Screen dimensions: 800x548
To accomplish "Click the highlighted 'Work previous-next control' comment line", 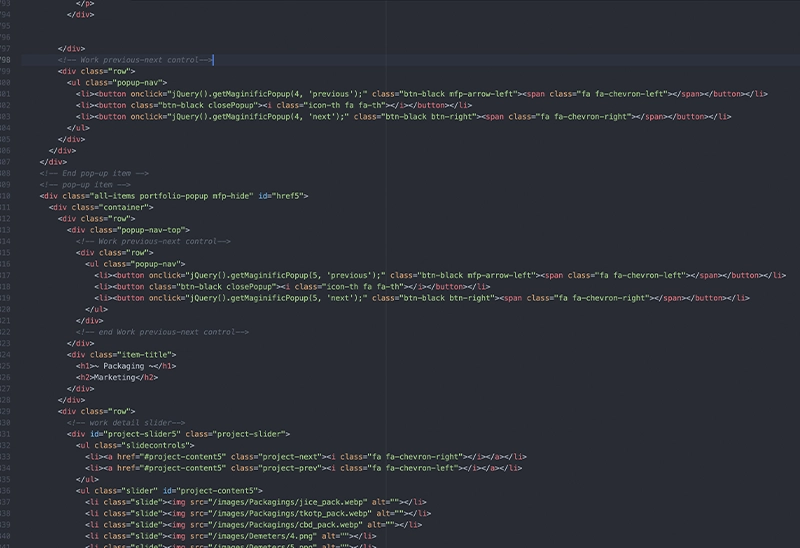I will pyautogui.click(x=135, y=60).
